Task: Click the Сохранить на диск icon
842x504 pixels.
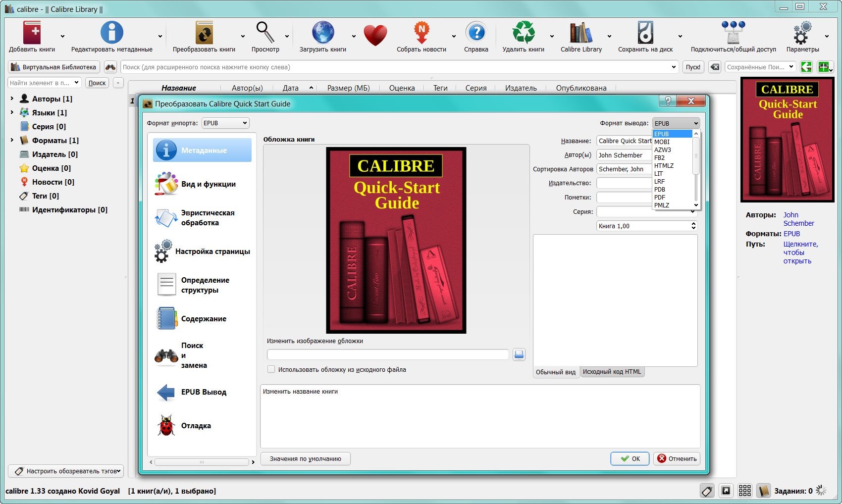Action: point(645,33)
